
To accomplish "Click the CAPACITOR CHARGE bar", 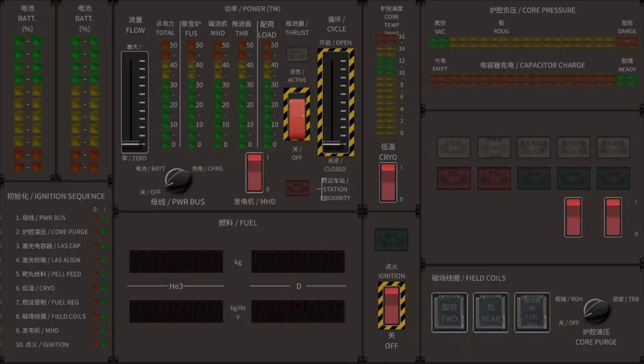I will [533, 80].
